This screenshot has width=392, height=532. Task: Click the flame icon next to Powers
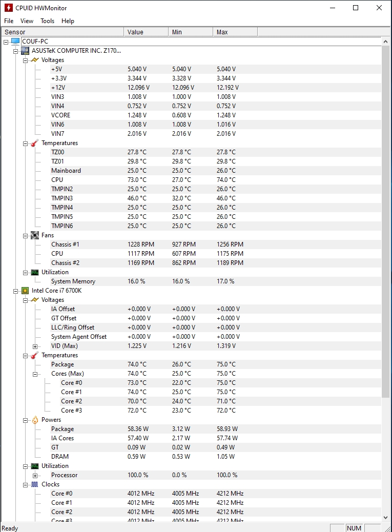35,420
